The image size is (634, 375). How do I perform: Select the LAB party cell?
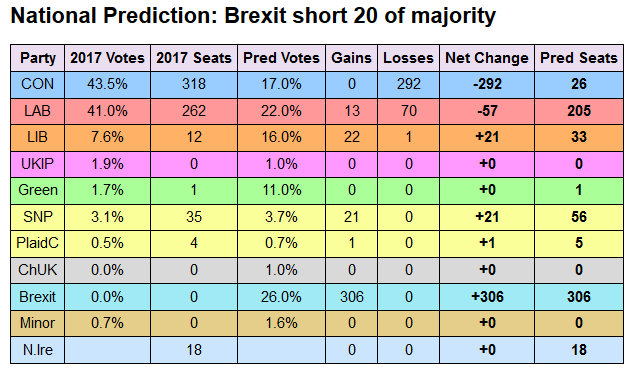point(38,111)
